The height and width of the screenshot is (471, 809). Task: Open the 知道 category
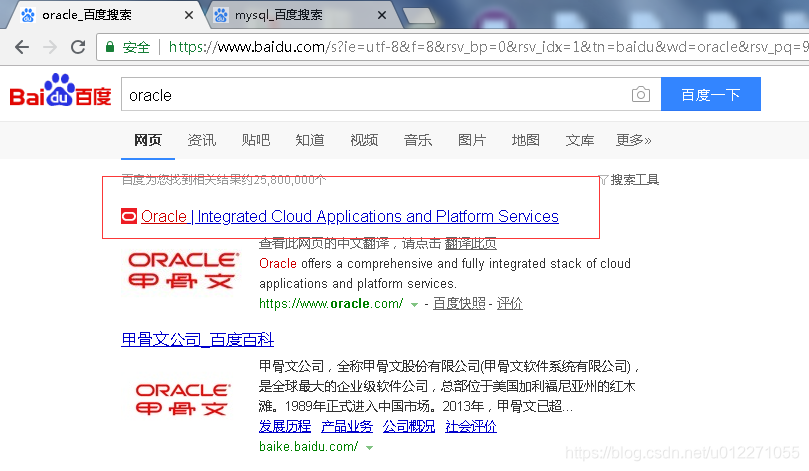tap(310, 140)
